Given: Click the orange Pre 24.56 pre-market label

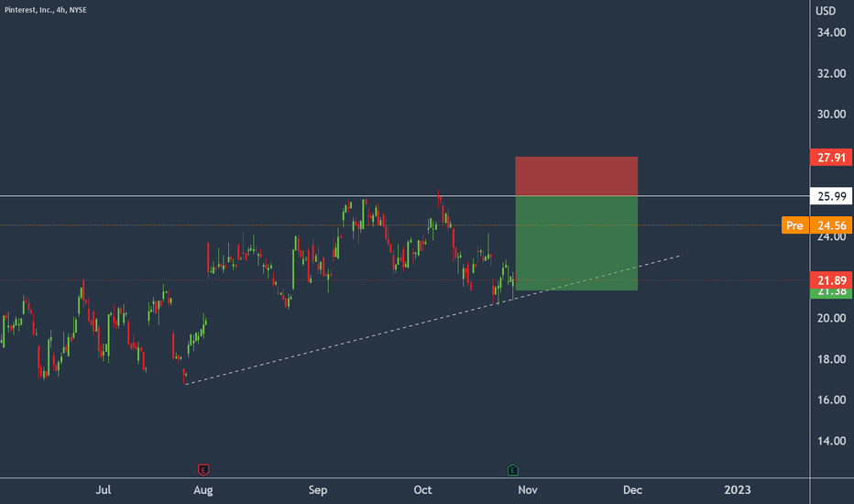Looking at the screenshot, I should click(x=817, y=225).
